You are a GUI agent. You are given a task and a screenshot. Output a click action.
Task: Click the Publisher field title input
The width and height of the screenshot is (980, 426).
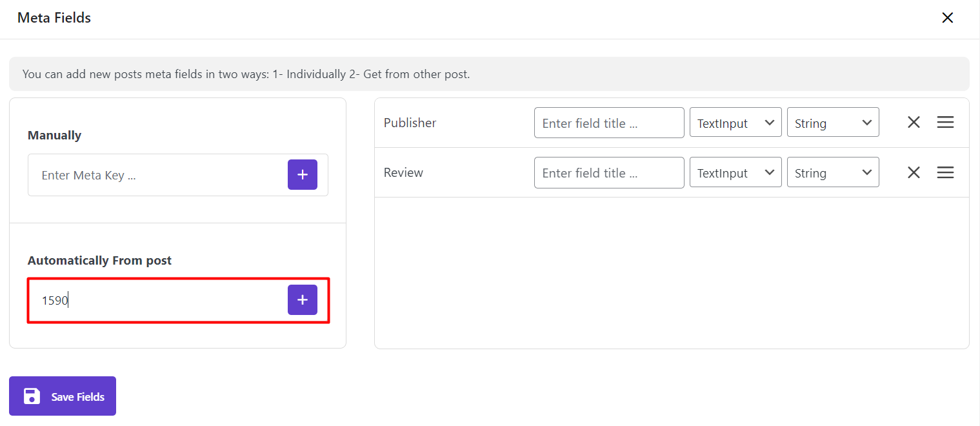(x=609, y=123)
